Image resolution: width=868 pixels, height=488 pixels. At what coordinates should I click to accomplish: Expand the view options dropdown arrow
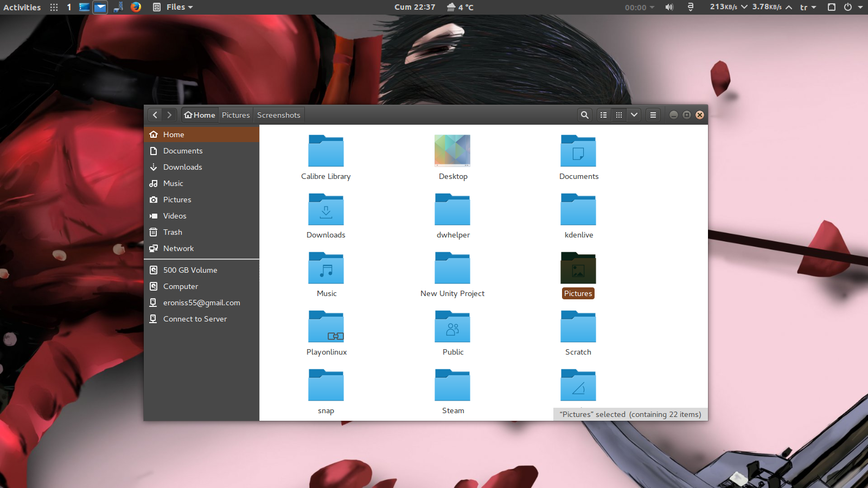(x=634, y=115)
